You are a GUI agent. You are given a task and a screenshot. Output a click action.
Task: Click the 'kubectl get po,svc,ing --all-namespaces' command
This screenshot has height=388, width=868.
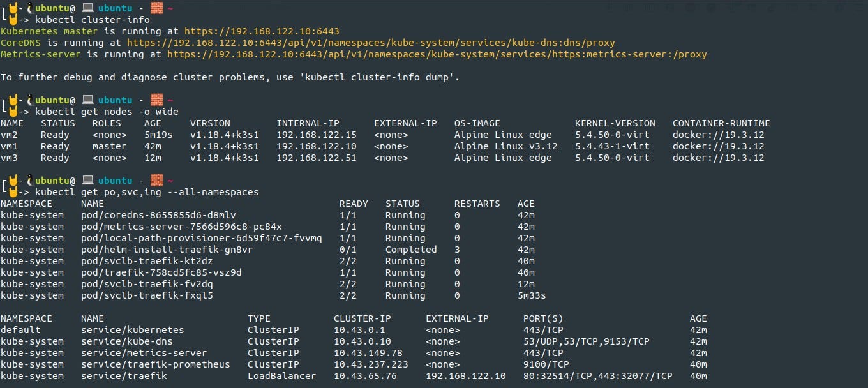point(147,192)
